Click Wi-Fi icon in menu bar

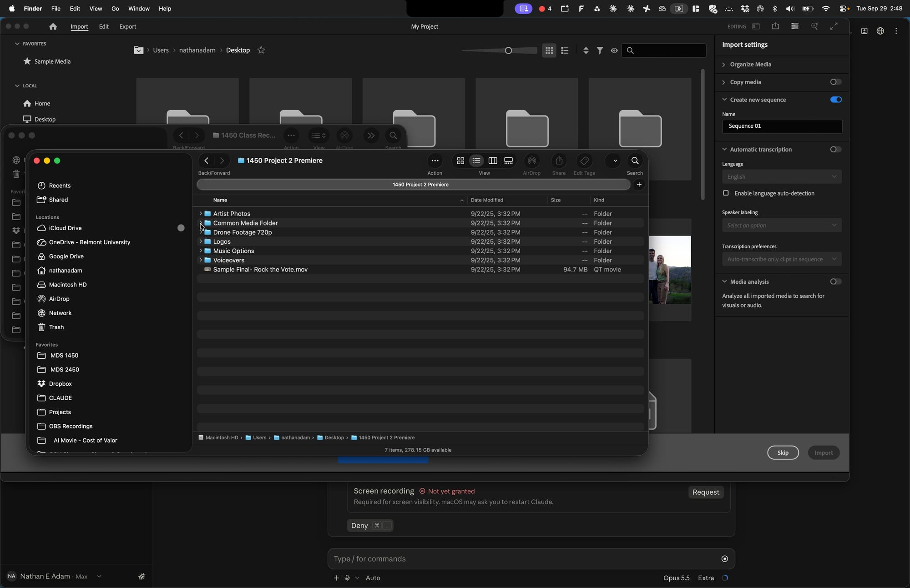click(826, 9)
